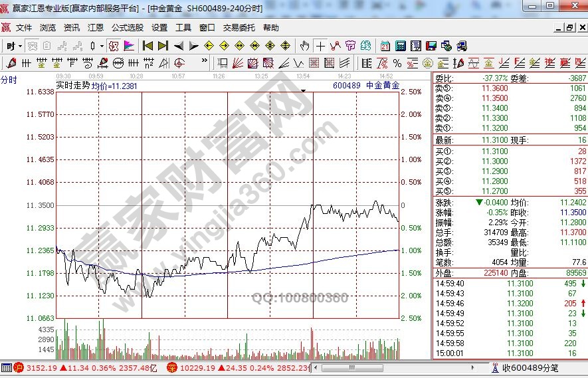Toggle the 权 price adjustment button

(x=113, y=46)
